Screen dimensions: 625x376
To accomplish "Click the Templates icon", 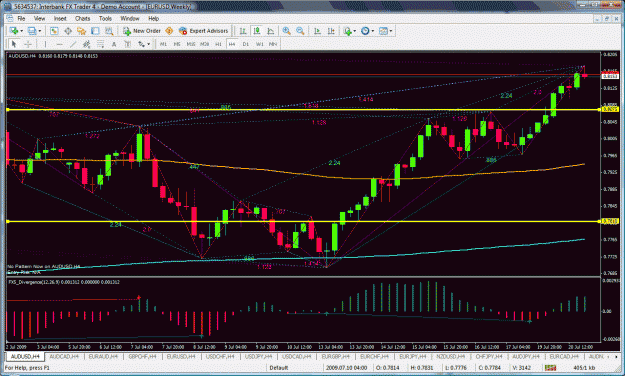I will click(x=383, y=31).
